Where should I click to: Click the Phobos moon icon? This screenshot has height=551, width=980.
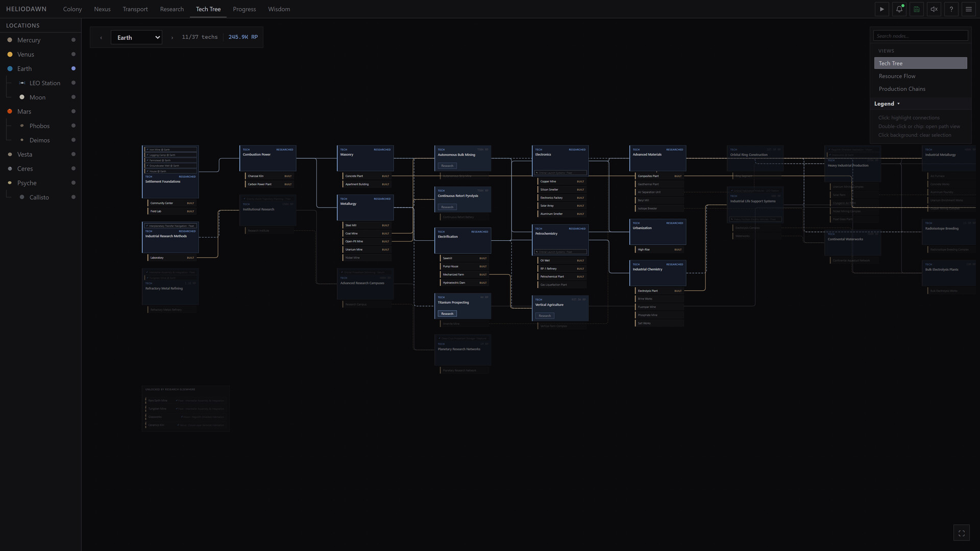[x=22, y=126]
